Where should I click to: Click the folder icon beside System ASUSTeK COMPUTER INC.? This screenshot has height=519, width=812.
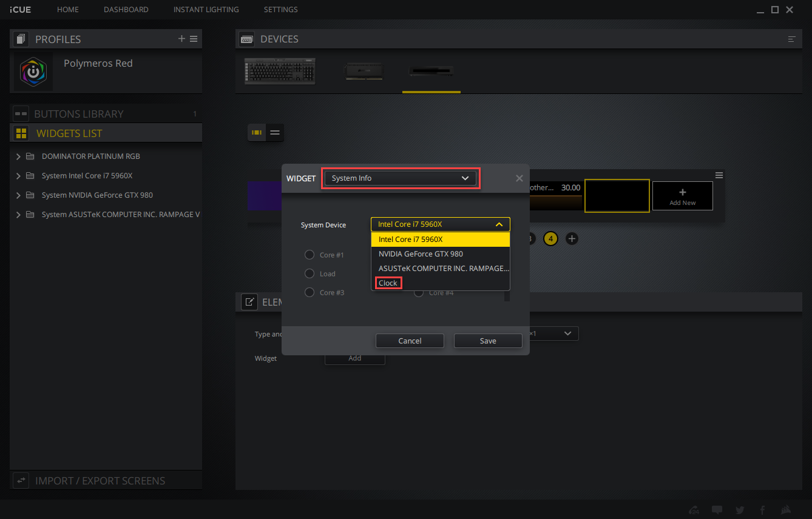(30, 215)
